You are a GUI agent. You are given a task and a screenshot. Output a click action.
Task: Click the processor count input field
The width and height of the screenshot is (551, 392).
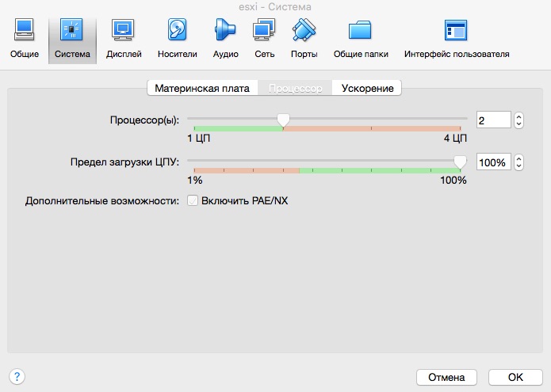[x=493, y=120]
